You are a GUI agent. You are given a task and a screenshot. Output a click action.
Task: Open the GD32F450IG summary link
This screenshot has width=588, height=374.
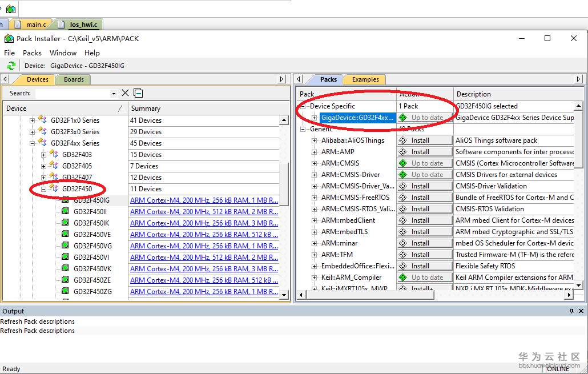point(204,200)
